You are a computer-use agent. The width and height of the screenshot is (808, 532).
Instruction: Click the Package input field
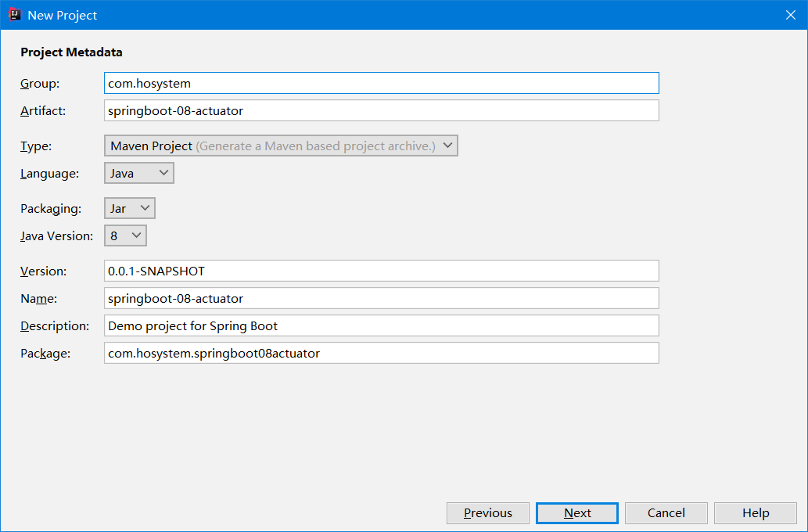[x=382, y=353]
